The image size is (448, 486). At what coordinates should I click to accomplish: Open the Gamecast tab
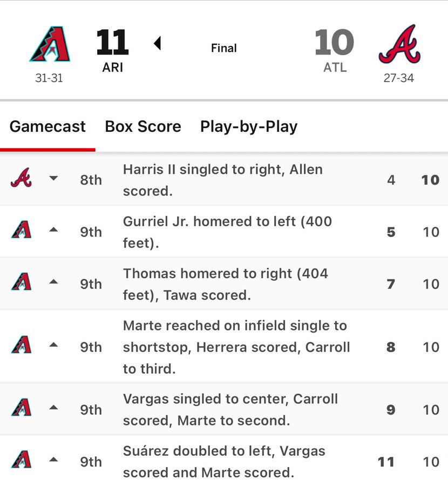coord(47,126)
